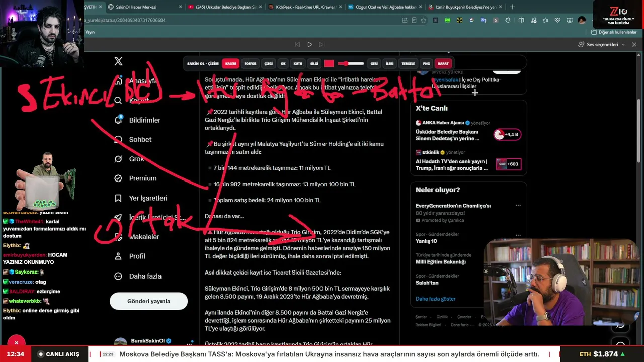Click TEMİZLE to clear drawings
Viewport: 644px width, 362px height.
(x=408, y=64)
